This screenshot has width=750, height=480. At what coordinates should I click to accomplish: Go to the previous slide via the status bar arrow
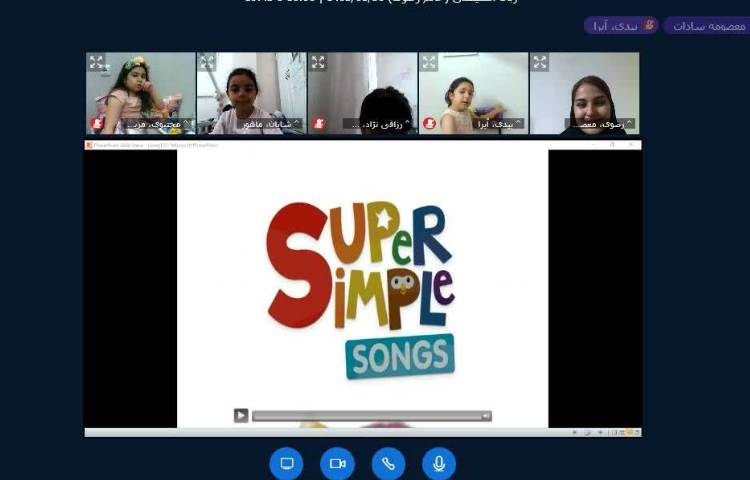tap(574, 433)
